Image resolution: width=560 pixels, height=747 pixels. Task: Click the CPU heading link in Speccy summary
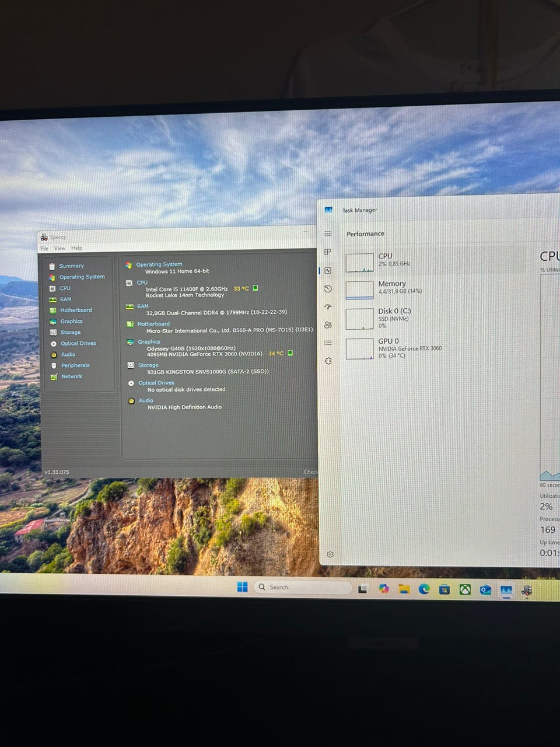pyautogui.click(x=142, y=282)
